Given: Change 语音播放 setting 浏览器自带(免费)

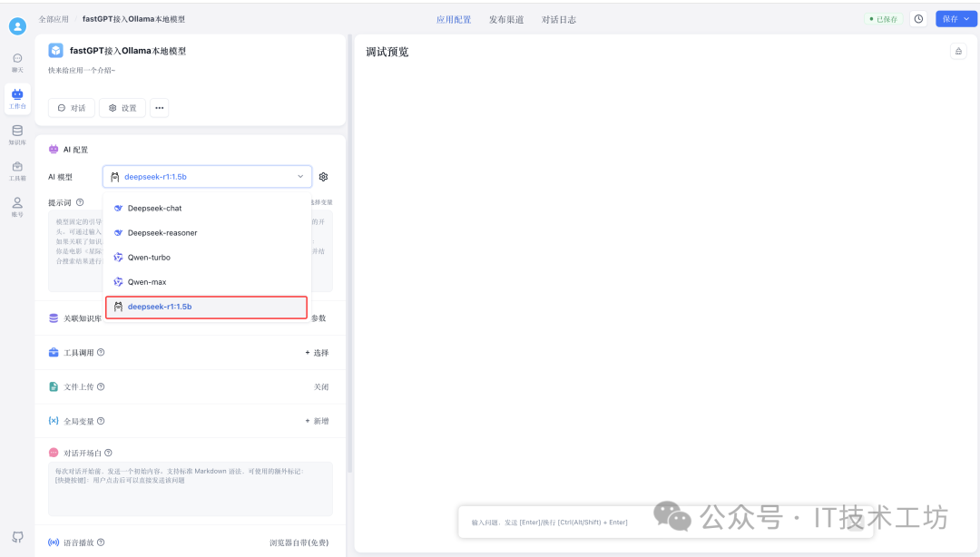Looking at the screenshot, I should point(299,542).
